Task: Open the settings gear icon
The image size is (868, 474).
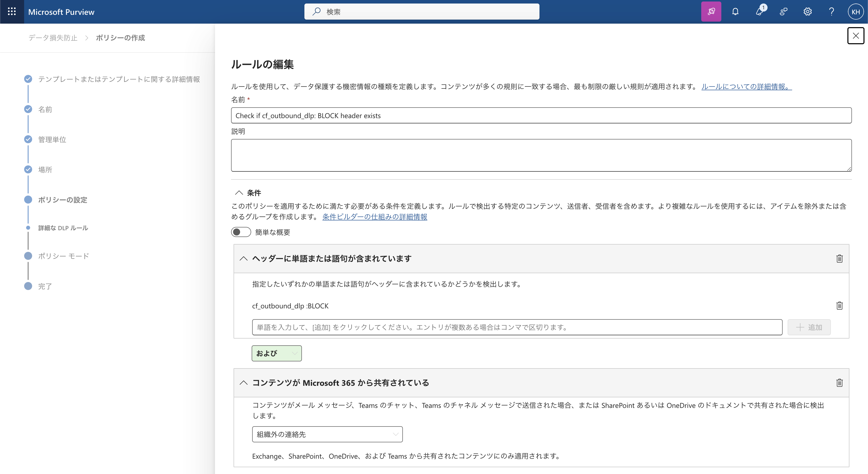Action: click(x=807, y=12)
